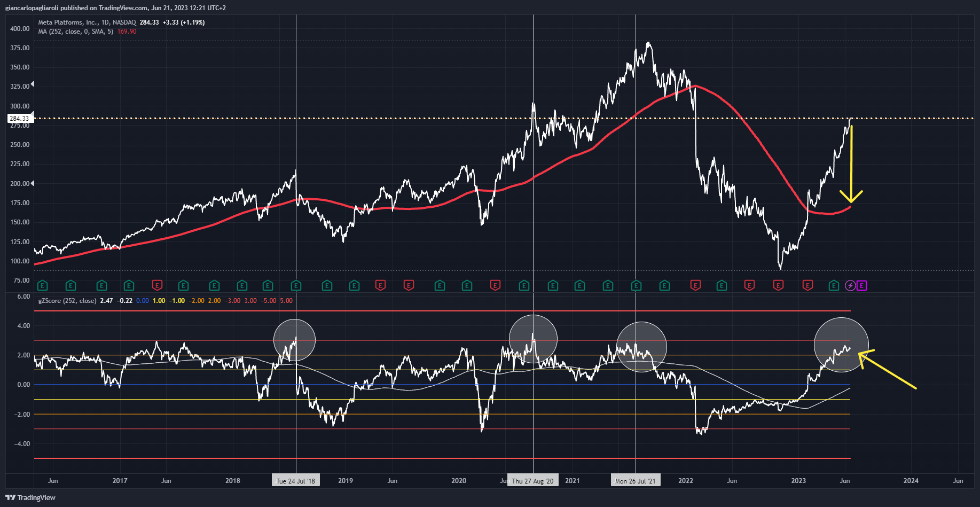
Task: Click the 2019 label on time axis
Action: click(346, 481)
